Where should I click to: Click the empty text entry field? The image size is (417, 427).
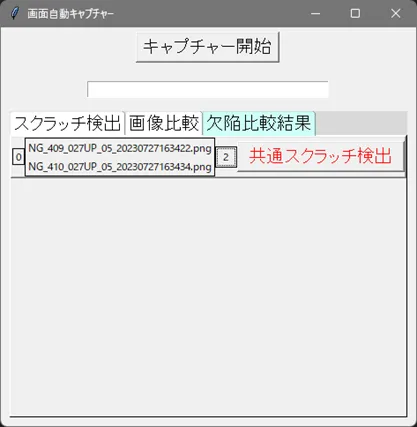(208, 89)
